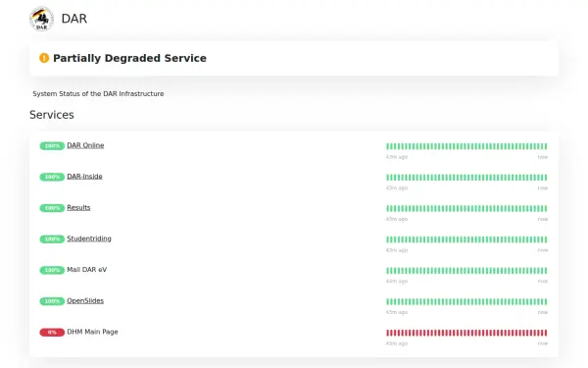588x368 pixels.
Task: Click the 100% badge beside Mail DAR eV
Action: pos(52,270)
